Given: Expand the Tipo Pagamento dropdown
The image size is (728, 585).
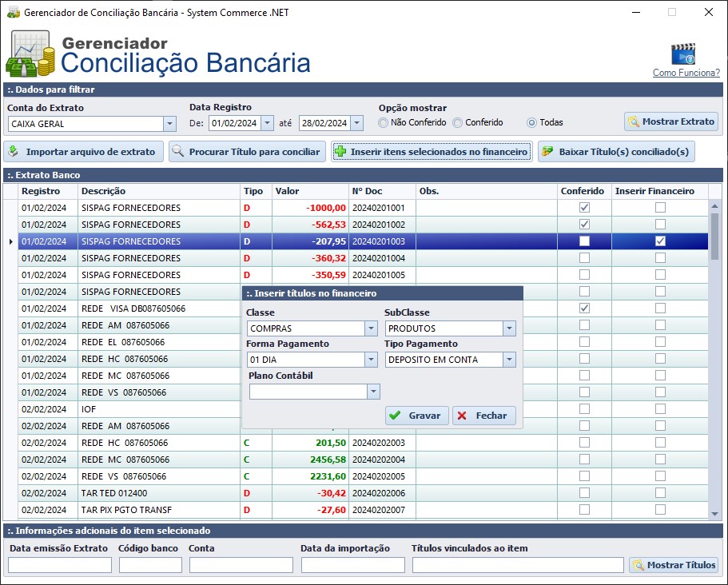Looking at the screenshot, I should (x=508, y=360).
